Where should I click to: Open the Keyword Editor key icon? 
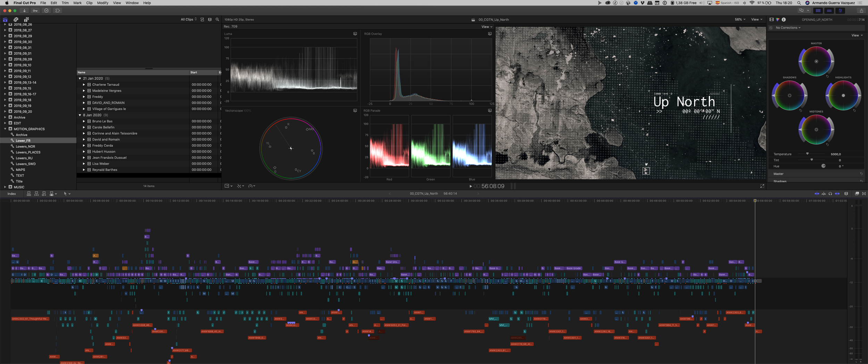point(35,11)
